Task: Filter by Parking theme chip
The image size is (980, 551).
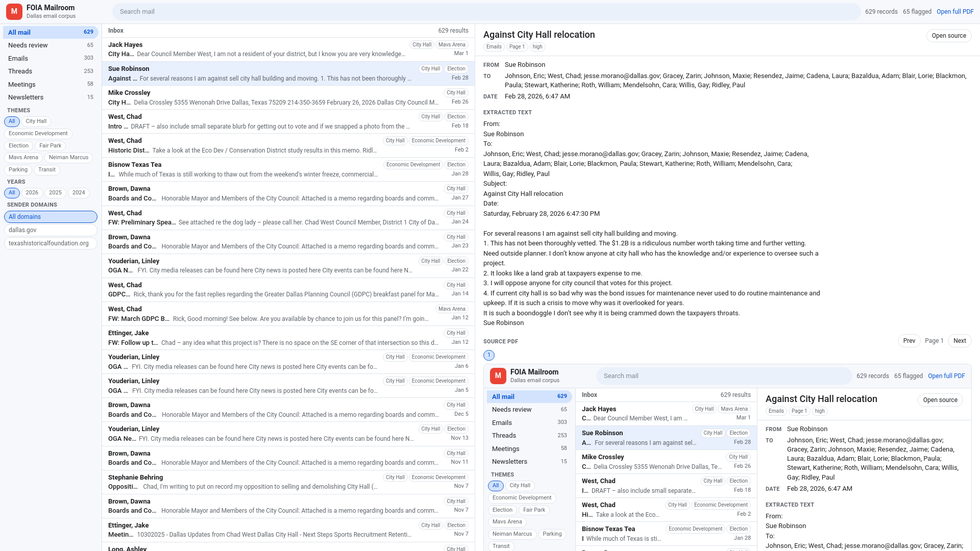Action: 18,170
